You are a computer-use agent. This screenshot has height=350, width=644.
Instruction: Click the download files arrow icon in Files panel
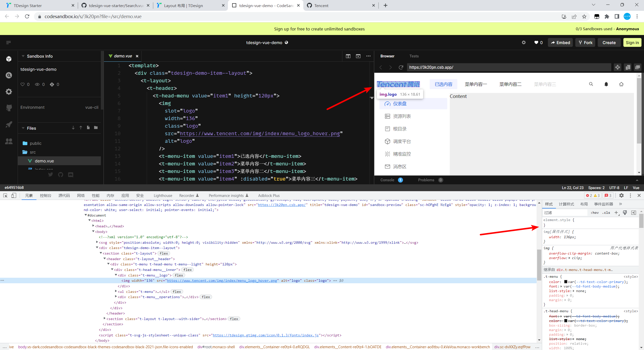[x=73, y=128]
